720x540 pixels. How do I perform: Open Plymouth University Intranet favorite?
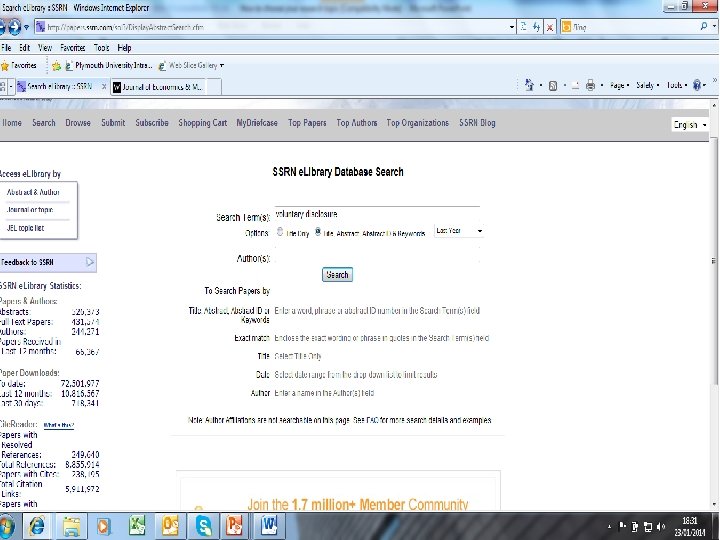point(109,66)
